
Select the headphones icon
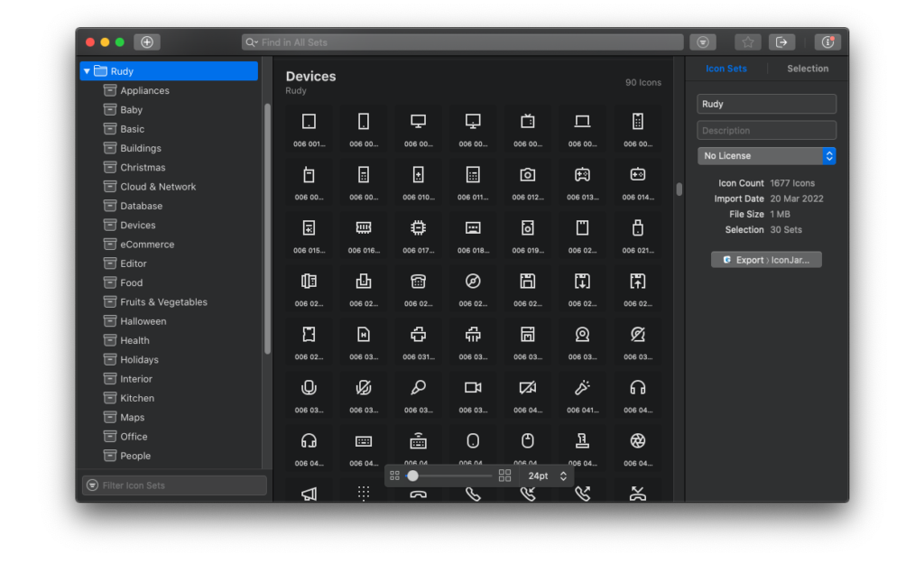point(638,388)
